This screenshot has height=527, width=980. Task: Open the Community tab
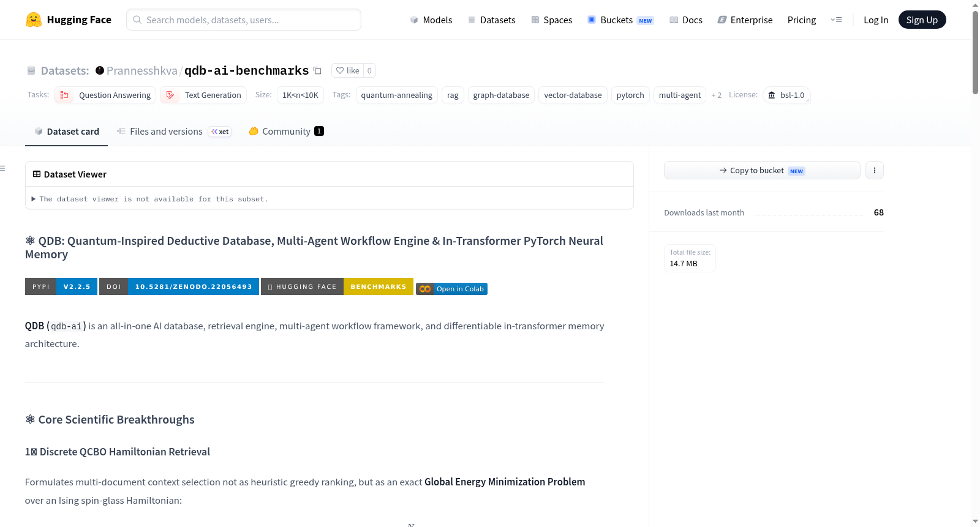(286, 132)
